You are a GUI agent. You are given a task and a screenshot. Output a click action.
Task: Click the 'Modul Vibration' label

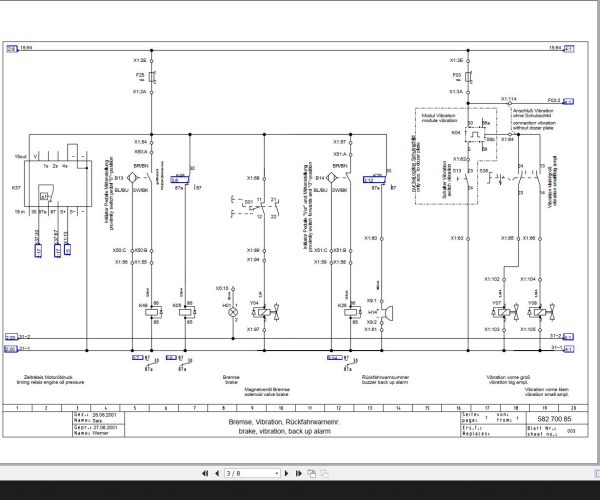click(x=439, y=115)
